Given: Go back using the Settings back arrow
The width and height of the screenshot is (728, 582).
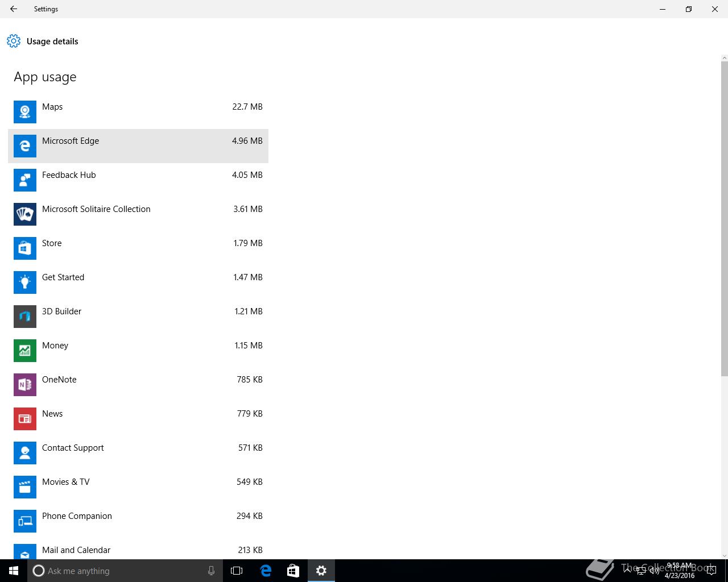Looking at the screenshot, I should [14, 9].
